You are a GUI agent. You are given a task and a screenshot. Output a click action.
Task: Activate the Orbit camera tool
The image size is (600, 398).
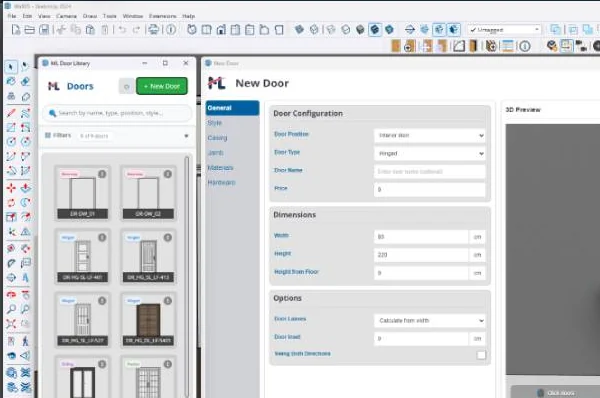11,295
